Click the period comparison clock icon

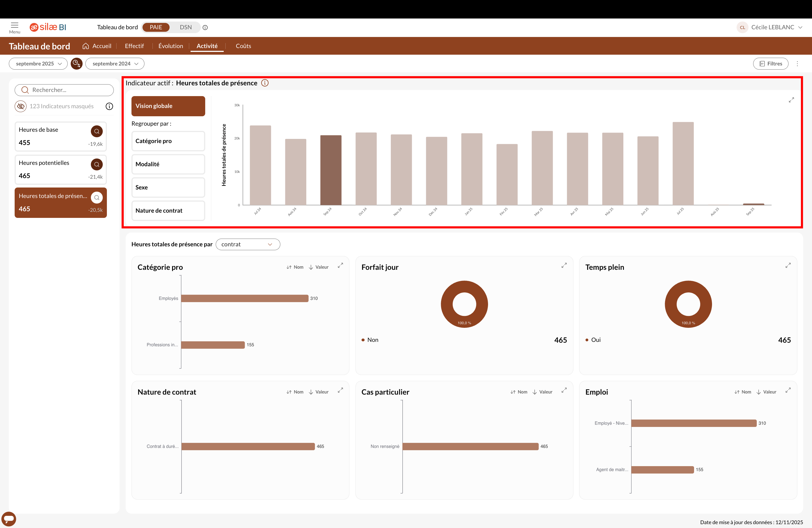tap(77, 64)
